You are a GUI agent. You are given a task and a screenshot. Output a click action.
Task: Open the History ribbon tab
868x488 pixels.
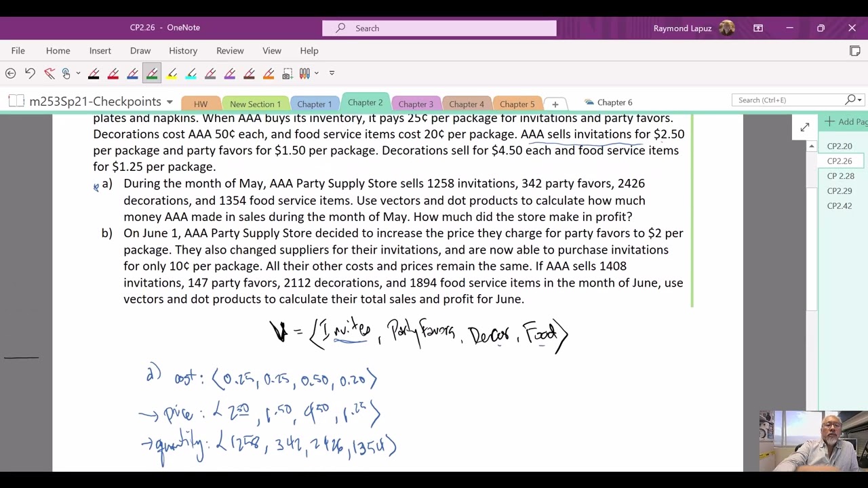183,51
